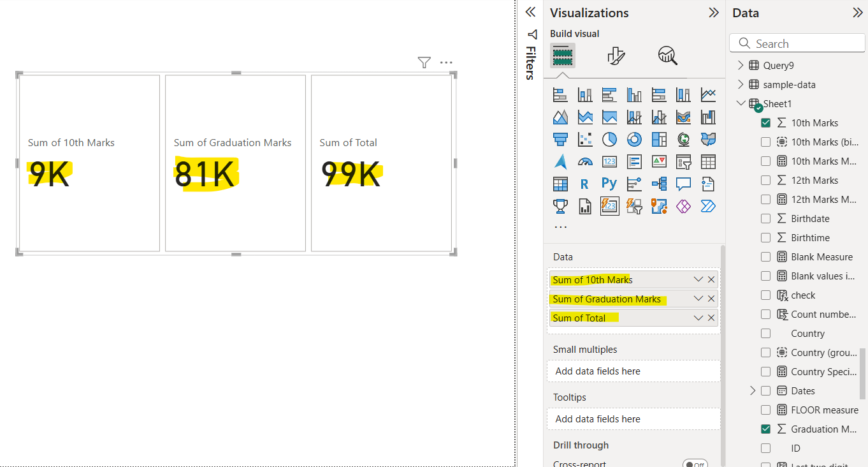Add a Q&A visual
This screenshot has height=467, width=868.
[683, 184]
